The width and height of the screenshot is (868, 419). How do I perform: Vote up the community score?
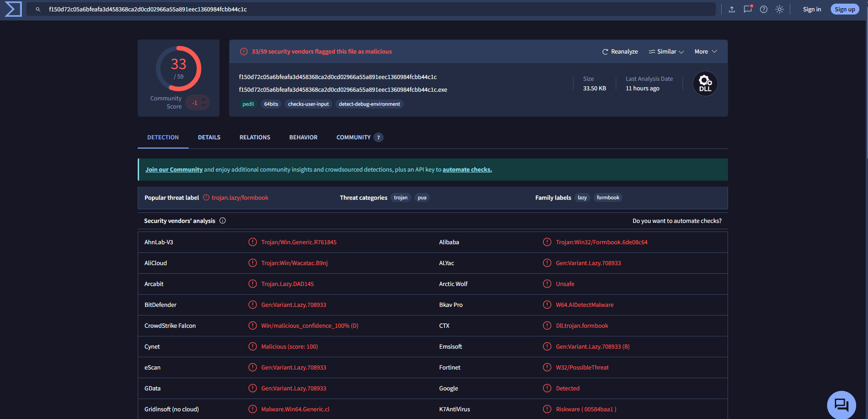pos(204,99)
